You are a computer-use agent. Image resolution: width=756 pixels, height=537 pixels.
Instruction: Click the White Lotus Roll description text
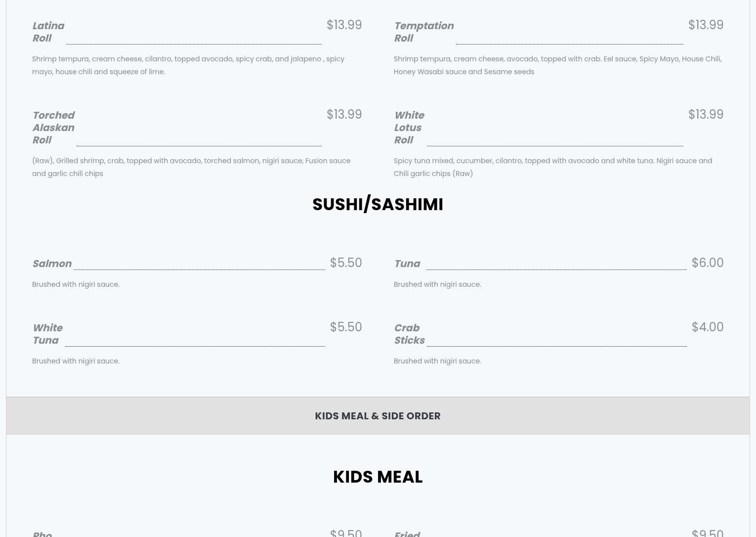(552, 167)
